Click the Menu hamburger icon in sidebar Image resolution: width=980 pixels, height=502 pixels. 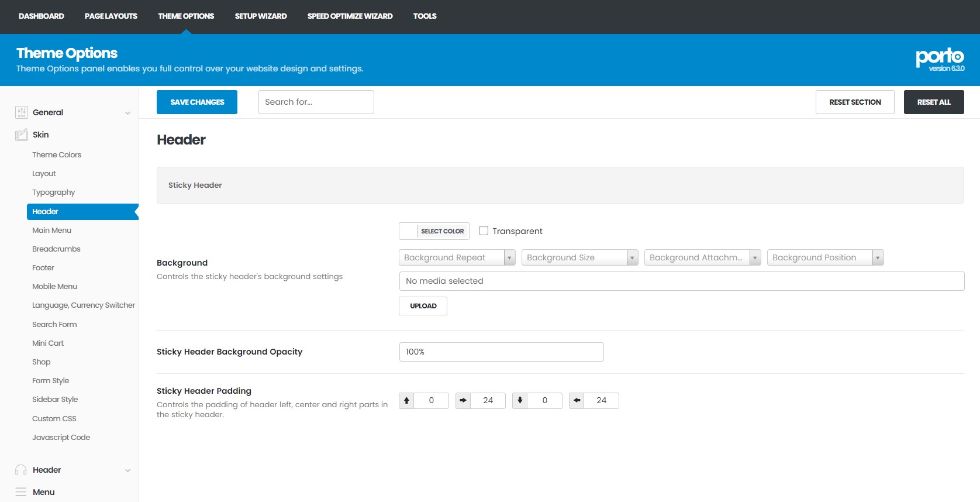tap(21, 492)
